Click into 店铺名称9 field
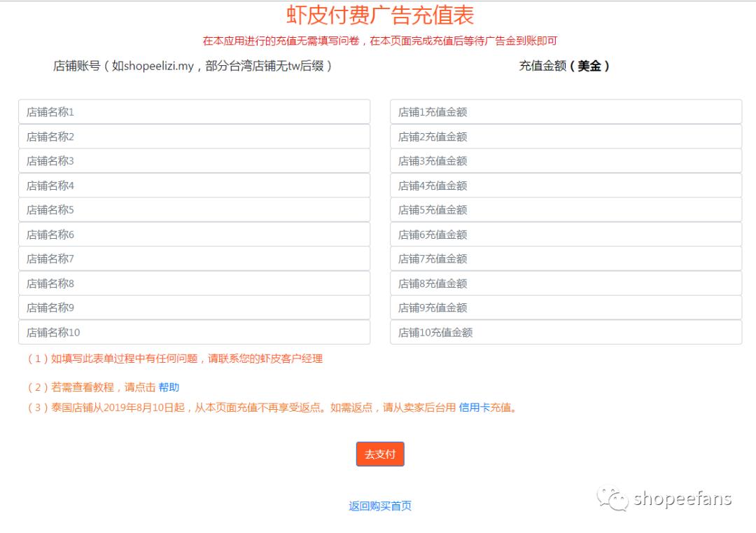This screenshot has height=533, width=756. [x=195, y=307]
